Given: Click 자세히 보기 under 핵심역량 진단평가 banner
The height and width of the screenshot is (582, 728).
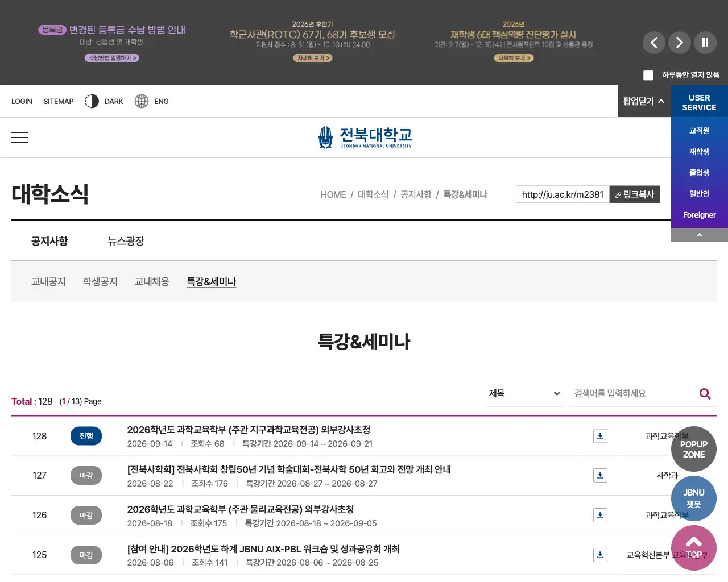Looking at the screenshot, I should point(514,58).
